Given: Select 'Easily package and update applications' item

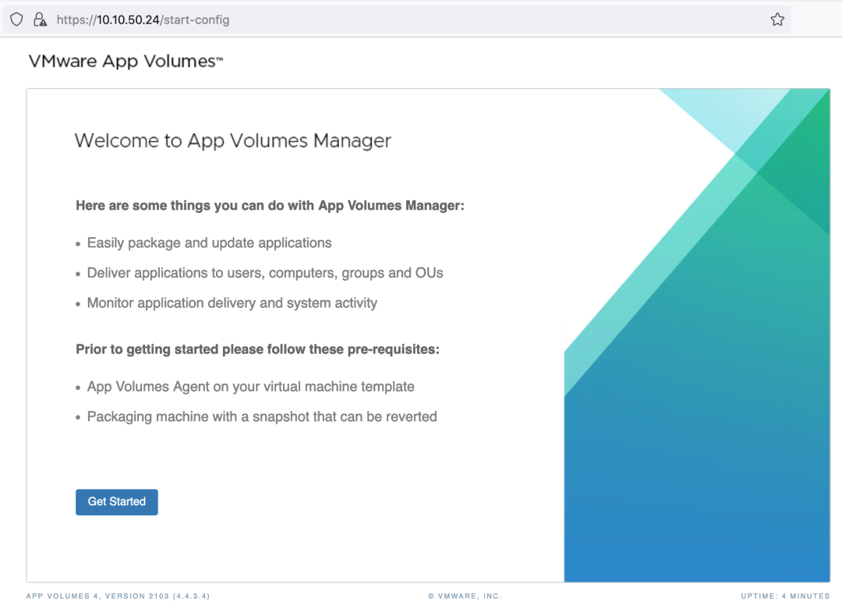Looking at the screenshot, I should [209, 243].
